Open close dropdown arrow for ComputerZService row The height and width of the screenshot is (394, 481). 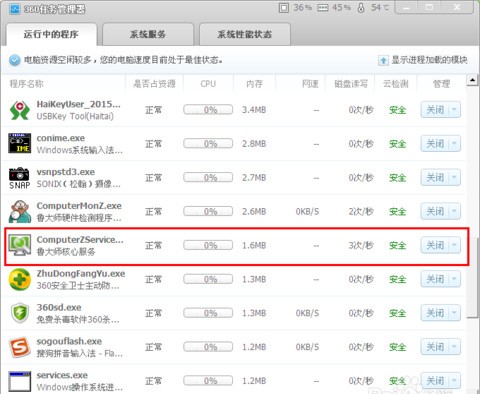454,245
